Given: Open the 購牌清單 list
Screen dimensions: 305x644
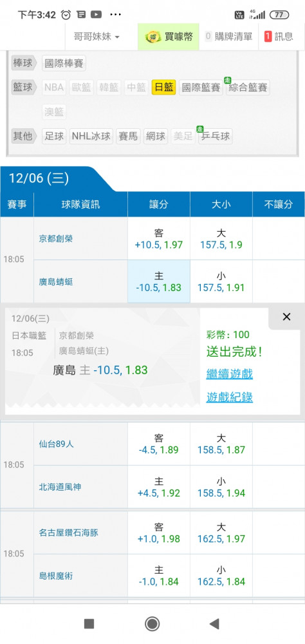Looking at the screenshot, I should click(x=228, y=37).
